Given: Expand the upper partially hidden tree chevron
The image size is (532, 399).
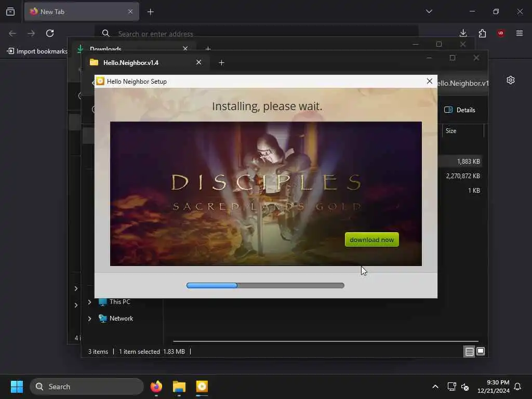Looking at the screenshot, I should coord(76,288).
